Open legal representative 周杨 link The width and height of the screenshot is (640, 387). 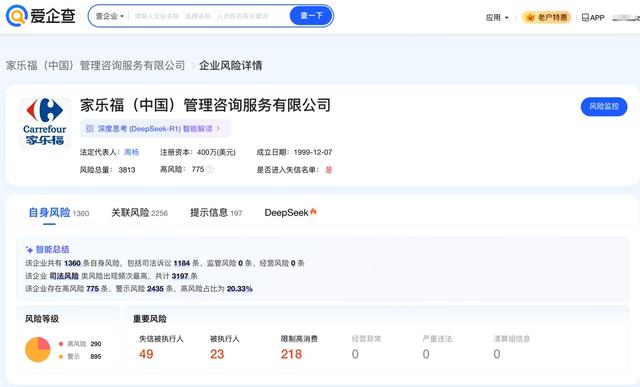click(131, 152)
